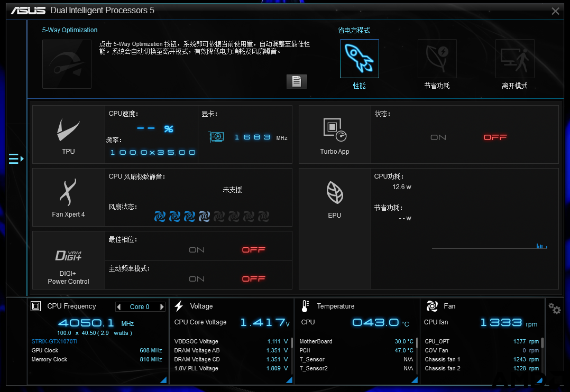Turn 主动频率模式 ON

(197, 279)
